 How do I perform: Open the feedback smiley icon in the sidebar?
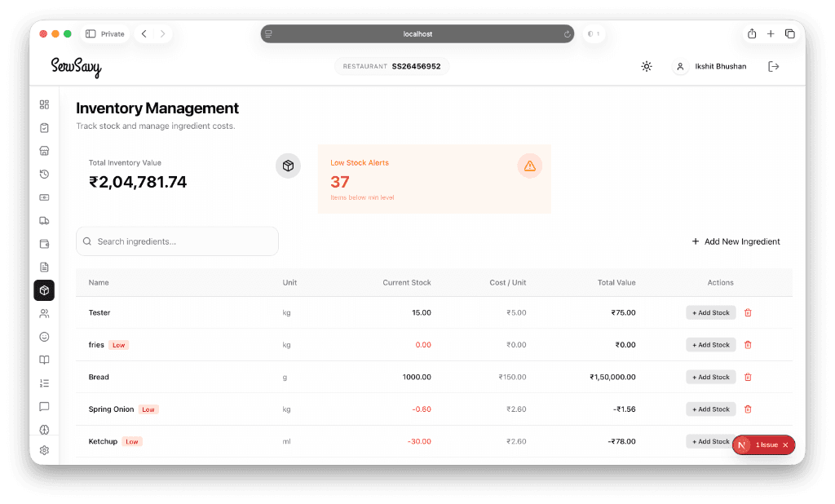(x=44, y=336)
